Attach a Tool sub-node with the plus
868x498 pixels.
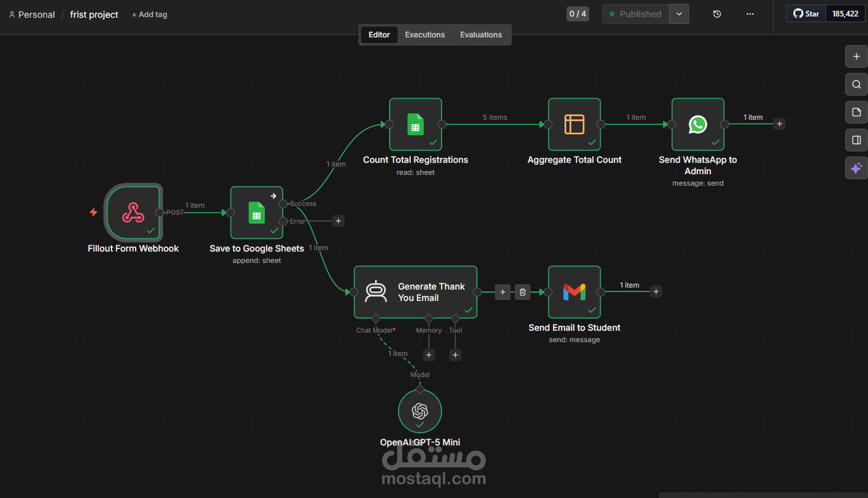[455, 355]
